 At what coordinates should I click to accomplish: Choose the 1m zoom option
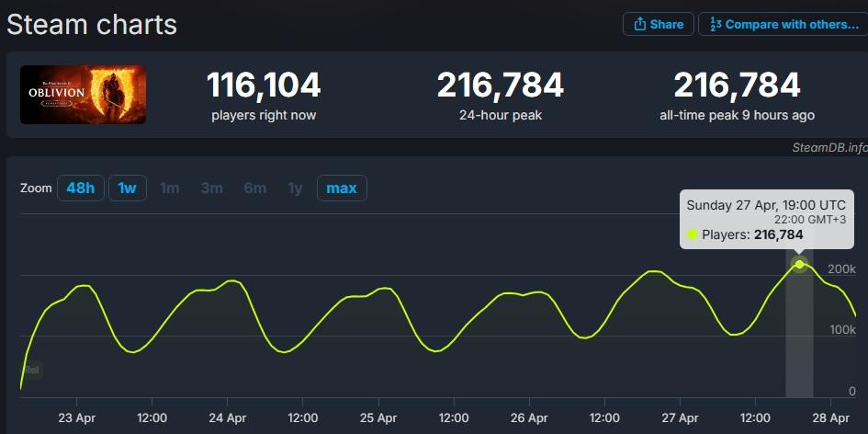pyautogui.click(x=170, y=188)
